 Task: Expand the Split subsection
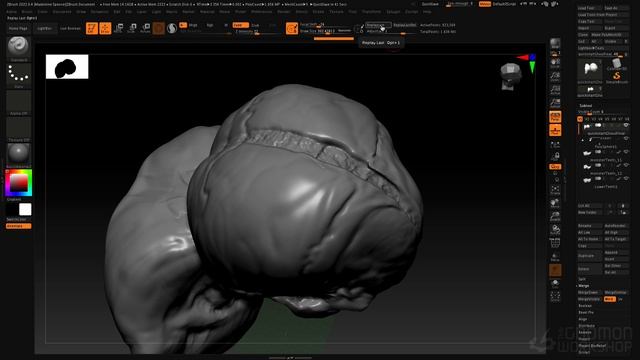[582, 279]
